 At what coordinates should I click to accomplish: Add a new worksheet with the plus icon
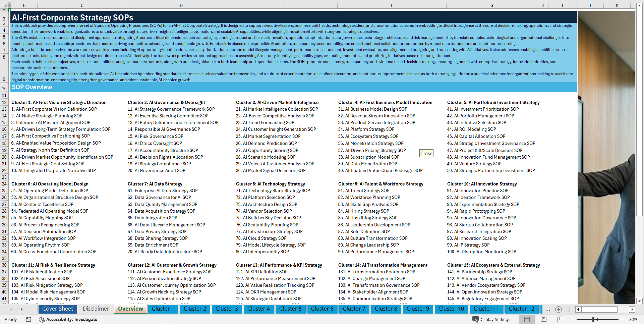point(559,310)
